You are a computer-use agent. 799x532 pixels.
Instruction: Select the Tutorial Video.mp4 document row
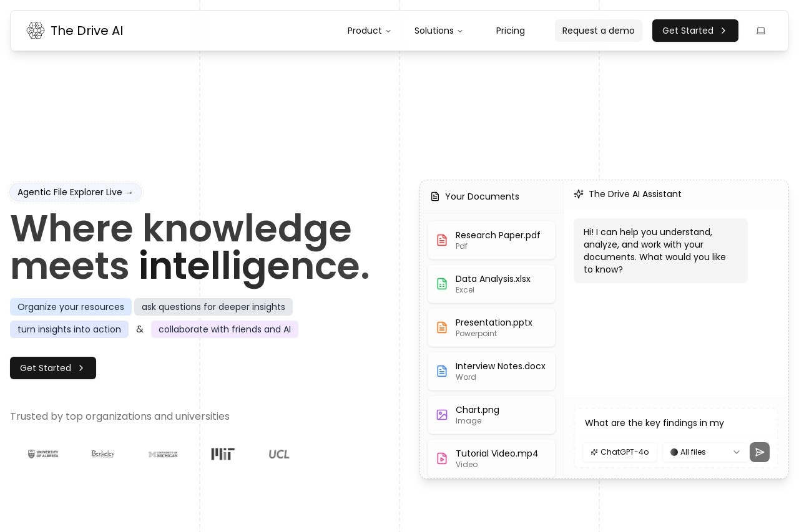(x=491, y=458)
